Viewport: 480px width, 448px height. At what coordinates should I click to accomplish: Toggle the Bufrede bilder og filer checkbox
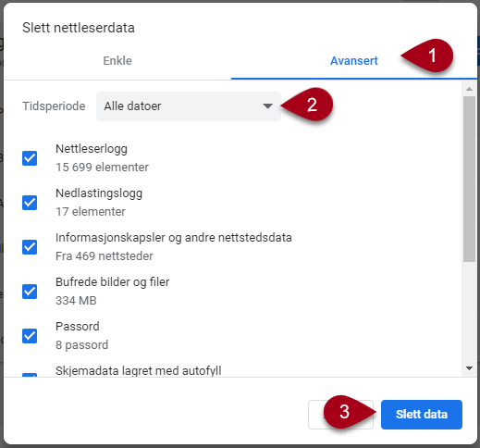pyautogui.click(x=30, y=292)
